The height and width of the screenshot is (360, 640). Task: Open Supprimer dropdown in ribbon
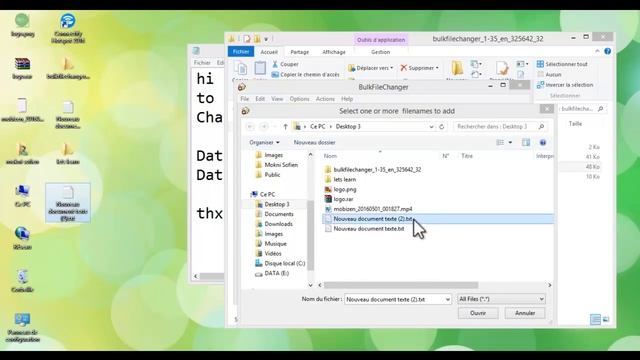(420, 68)
